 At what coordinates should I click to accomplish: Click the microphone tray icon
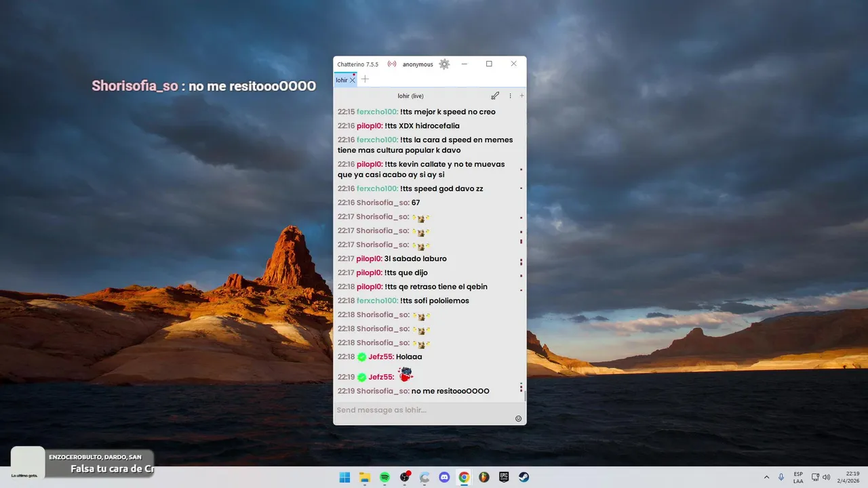coord(782,477)
